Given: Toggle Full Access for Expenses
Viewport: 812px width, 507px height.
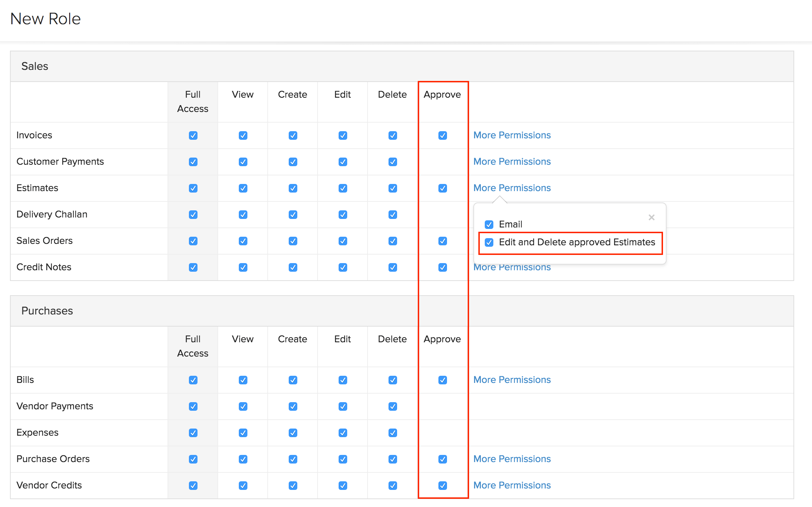Looking at the screenshot, I should click(x=193, y=433).
